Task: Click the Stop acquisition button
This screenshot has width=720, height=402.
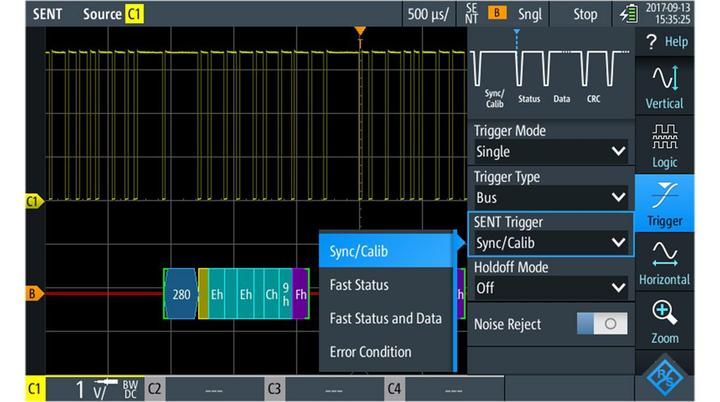Action: tap(585, 14)
